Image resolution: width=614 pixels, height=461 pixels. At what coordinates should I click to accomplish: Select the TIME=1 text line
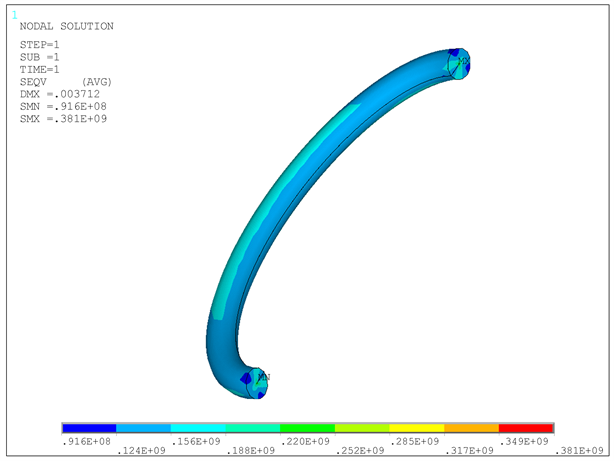tap(40, 70)
